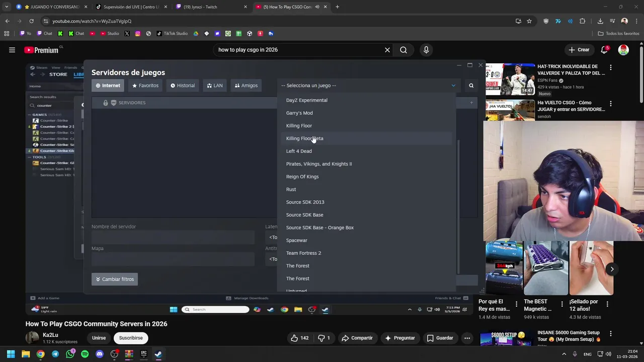Click the Unirse button
This screenshot has width=644, height=362.
pyautogui.click(x=99, y=338)
